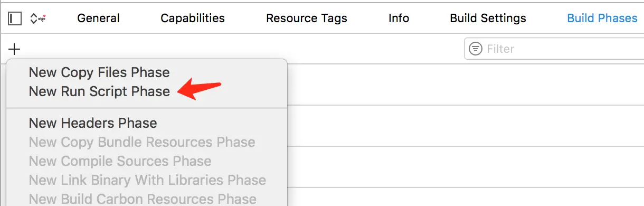Click the plus icon to add build phase
The image size is (644, 206).
pyautogui.click(x=15, y=49)
